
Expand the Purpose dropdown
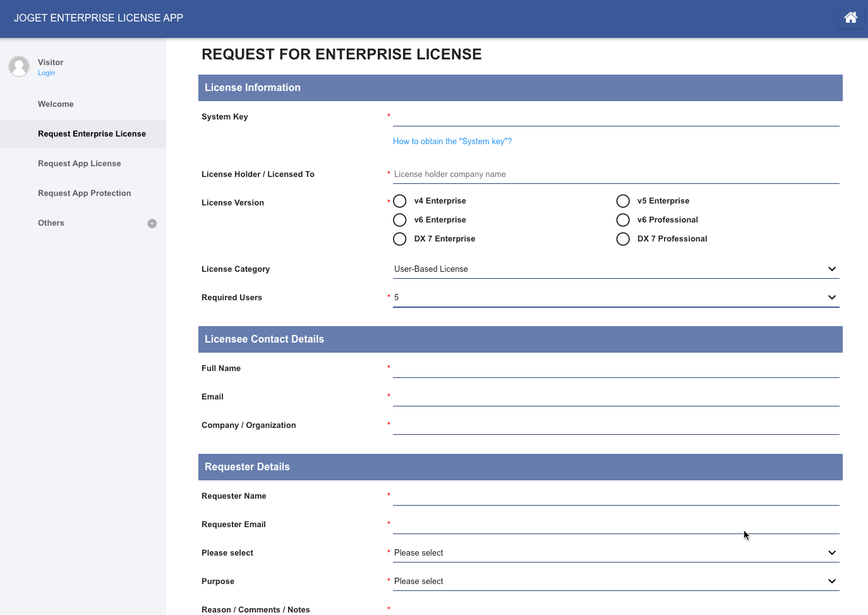pos(615,582)
